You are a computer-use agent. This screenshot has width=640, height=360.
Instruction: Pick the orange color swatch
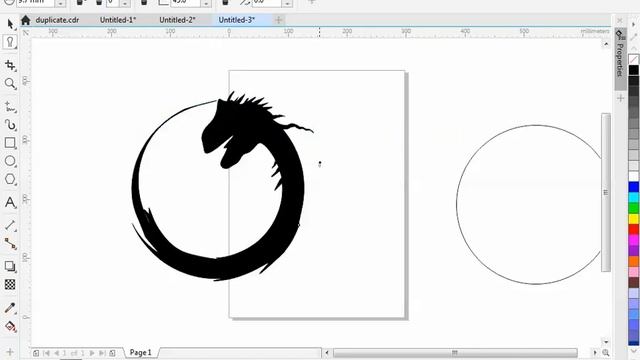click(634, 261)
